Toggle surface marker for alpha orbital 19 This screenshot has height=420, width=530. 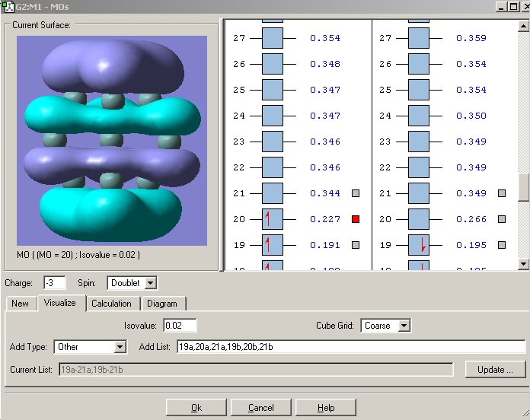[356, 245]
